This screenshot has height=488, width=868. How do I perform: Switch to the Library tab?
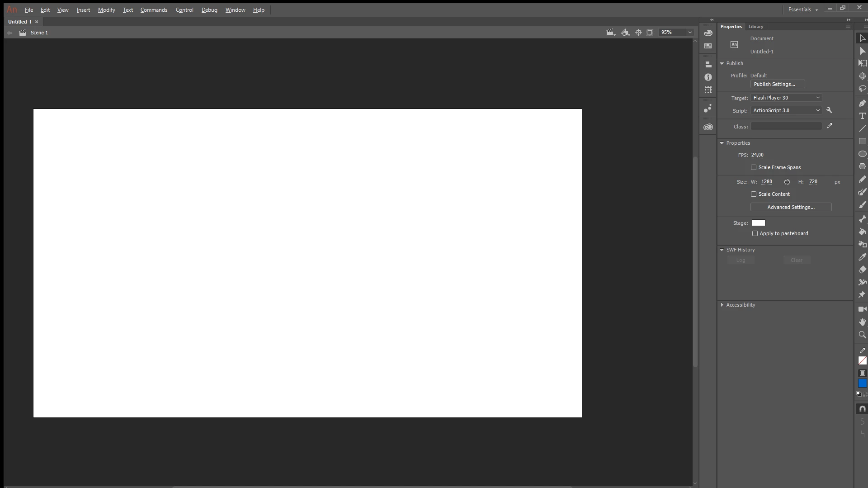pyautogui.click(x=755, y=27)
